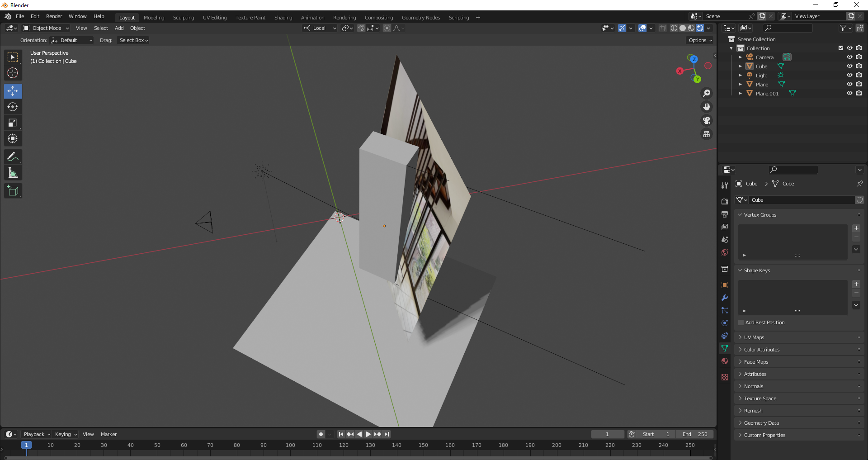Choose the Annotate pencil tool

coord(13,157)
